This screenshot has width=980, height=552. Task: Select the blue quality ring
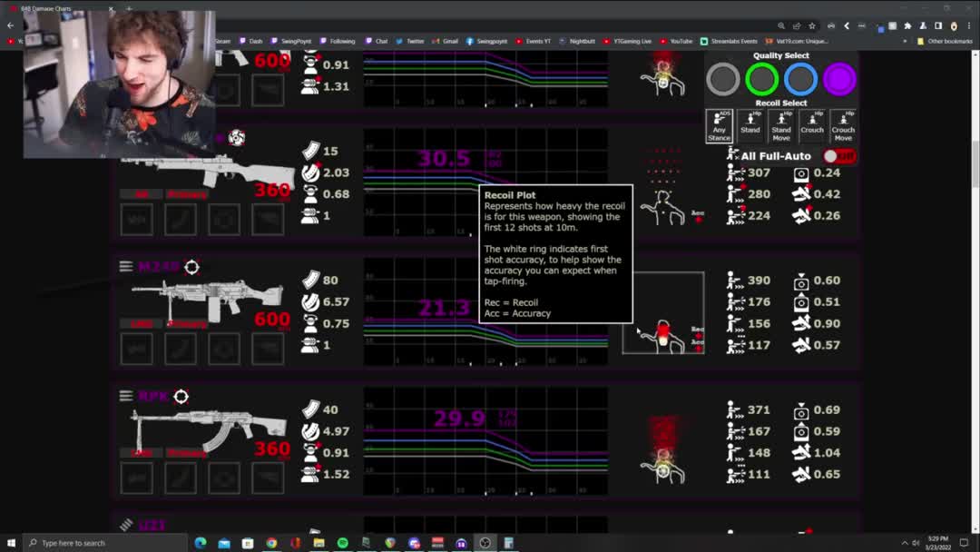(x=800, y=80)
